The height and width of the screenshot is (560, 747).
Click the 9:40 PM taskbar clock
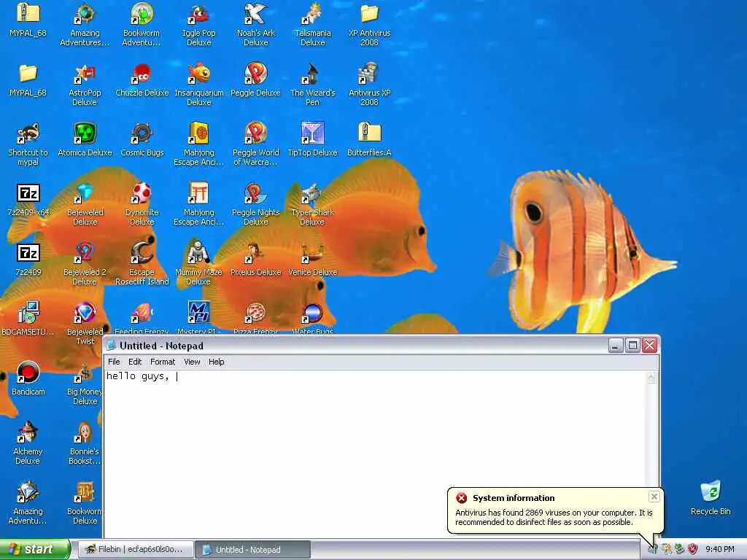(x=720, y=550)
